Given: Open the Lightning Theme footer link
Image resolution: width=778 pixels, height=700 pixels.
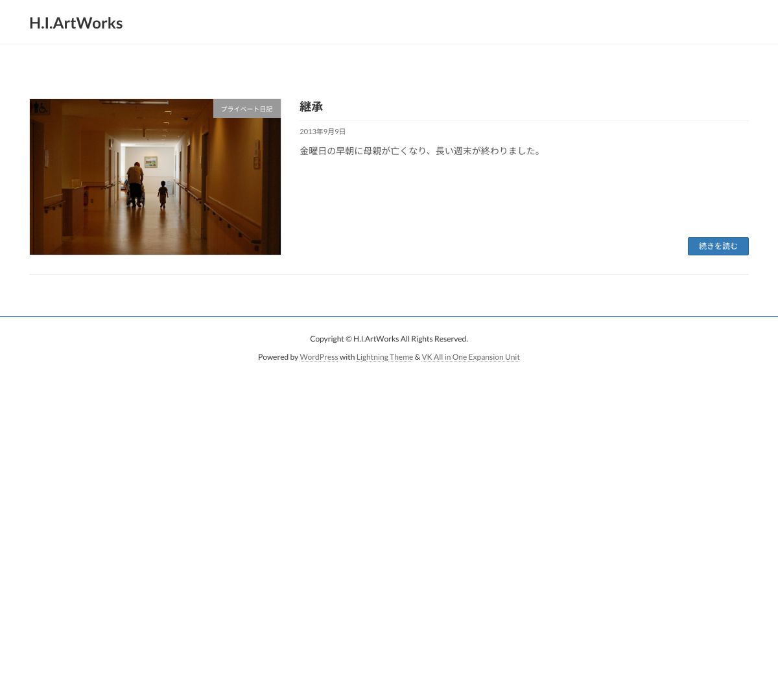Looking at the screenshot, I should (x=384, y=357).
